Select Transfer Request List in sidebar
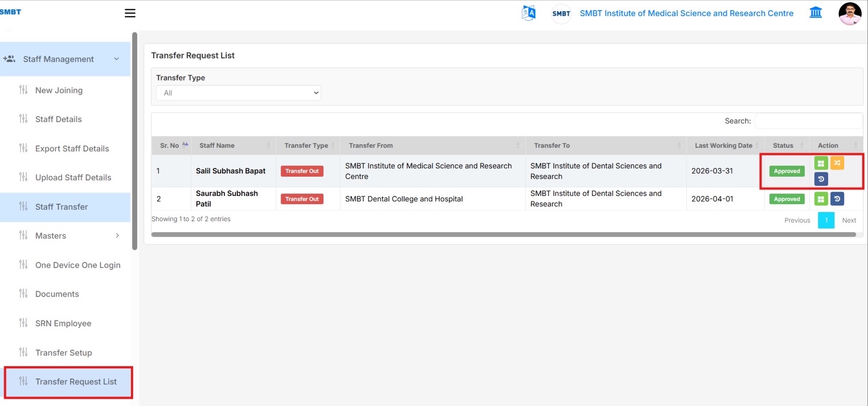The image size is (868, 406). tap(68, 382)
